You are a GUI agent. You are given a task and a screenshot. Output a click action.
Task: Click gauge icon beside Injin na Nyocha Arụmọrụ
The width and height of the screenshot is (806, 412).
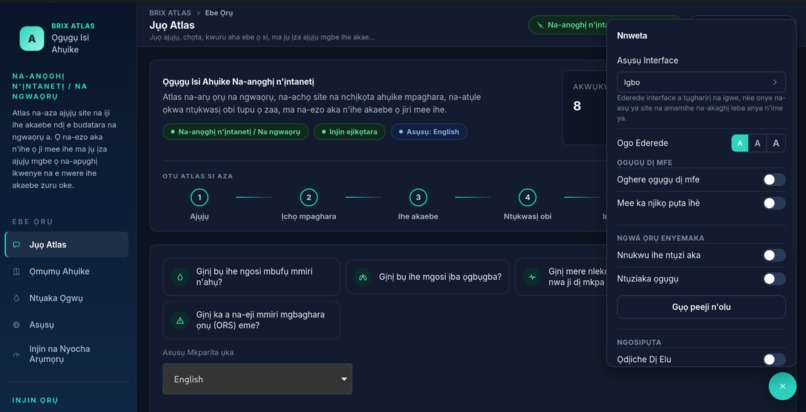tap(16, 354)
